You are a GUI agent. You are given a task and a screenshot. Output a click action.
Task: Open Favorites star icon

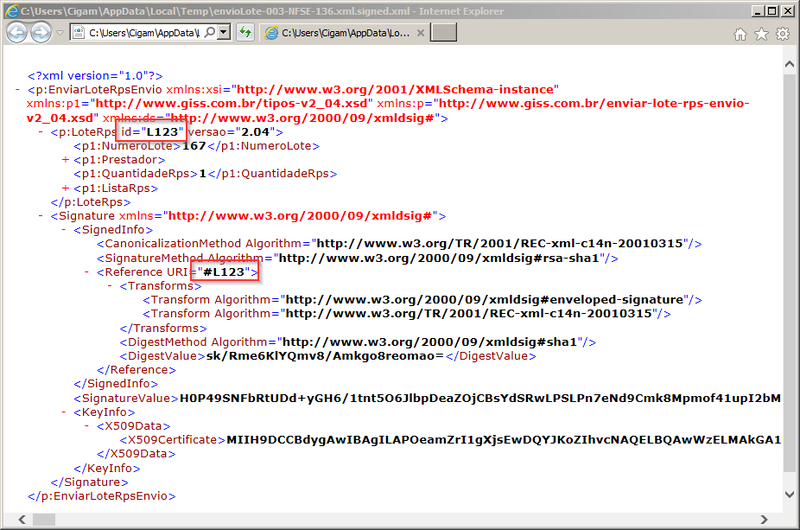pos(761,34)
